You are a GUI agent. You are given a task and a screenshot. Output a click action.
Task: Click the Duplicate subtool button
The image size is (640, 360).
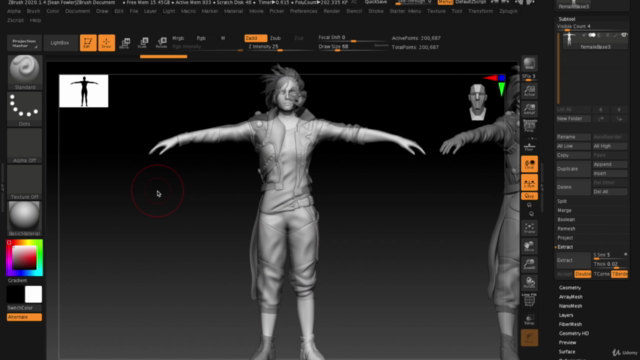pyautogui.click(x=573, y=169)
